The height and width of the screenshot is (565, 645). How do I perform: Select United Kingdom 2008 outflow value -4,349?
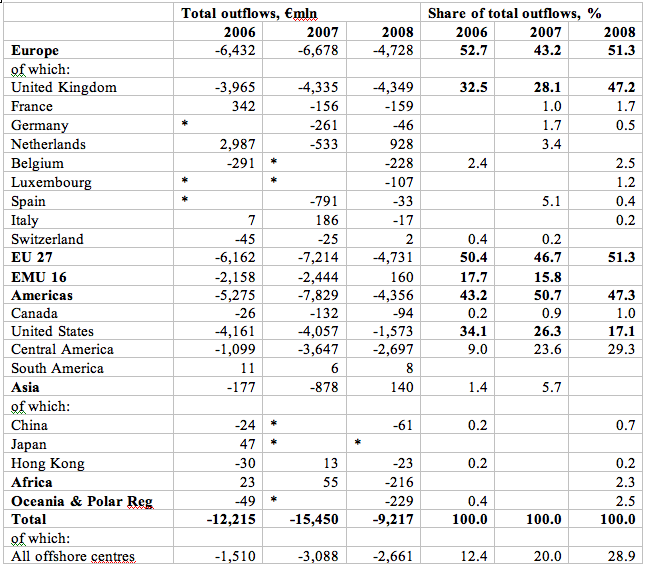pyautogui.click(x=393, y=87)
